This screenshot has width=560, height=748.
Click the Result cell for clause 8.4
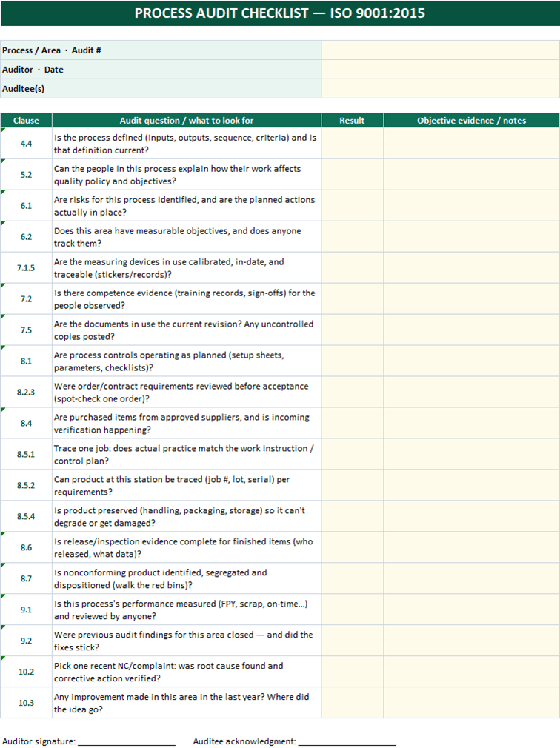(x=352, y=423)
